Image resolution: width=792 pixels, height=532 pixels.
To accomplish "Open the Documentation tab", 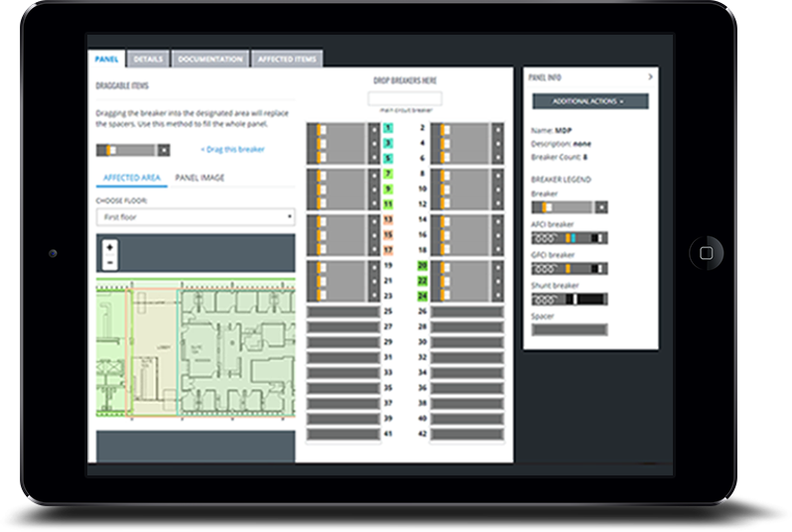I will [209, 60].
